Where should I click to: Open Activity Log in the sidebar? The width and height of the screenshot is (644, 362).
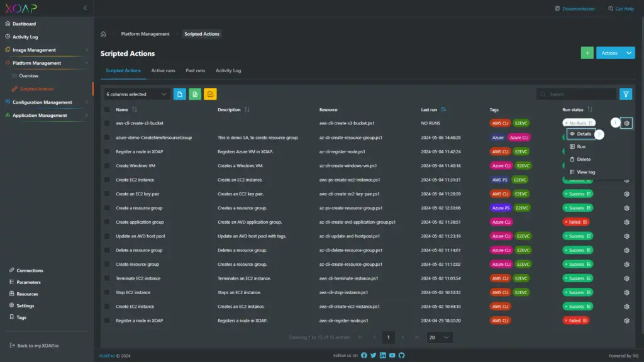[25, 37]
